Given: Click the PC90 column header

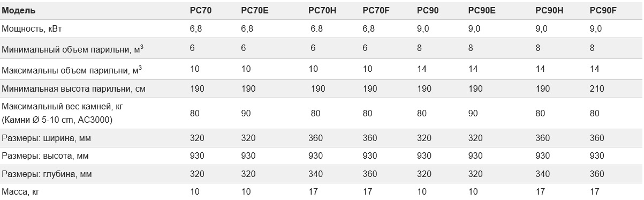Looking at the screenshot, I should pyautogui.click(x=428, y=10).
